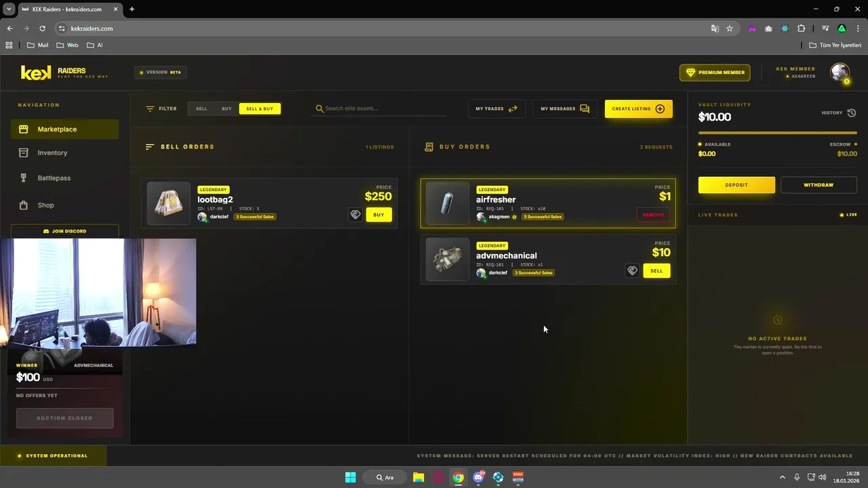Click the vault liquidity progress bar
Image resolution: width=868 pixels, height=488 pixels.
click(778, 133)
